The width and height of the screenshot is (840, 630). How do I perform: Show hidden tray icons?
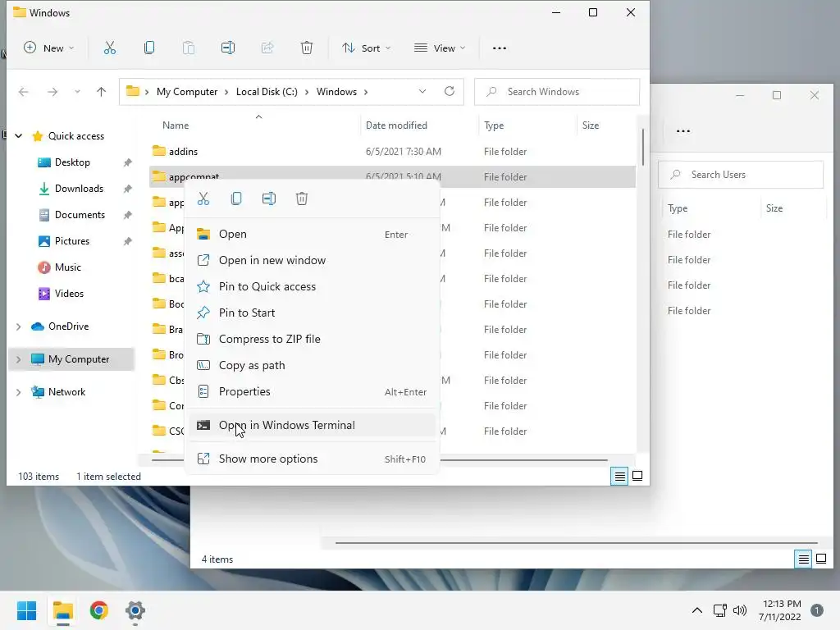coord(697,610)
